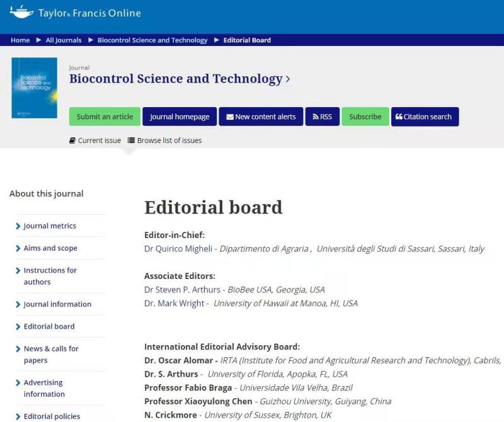Click the Associate Editors label
This screenshot has height=422, width=504.
[x=180, y=276]
